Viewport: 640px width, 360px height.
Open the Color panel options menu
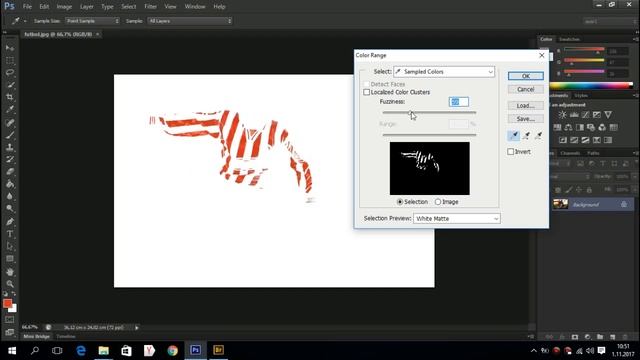[x=635, y=39]
